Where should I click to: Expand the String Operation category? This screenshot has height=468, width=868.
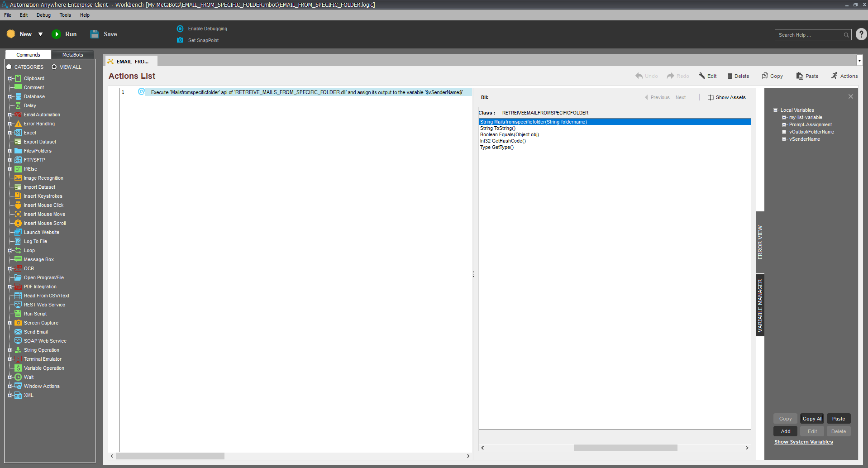(x=10, y=350)
